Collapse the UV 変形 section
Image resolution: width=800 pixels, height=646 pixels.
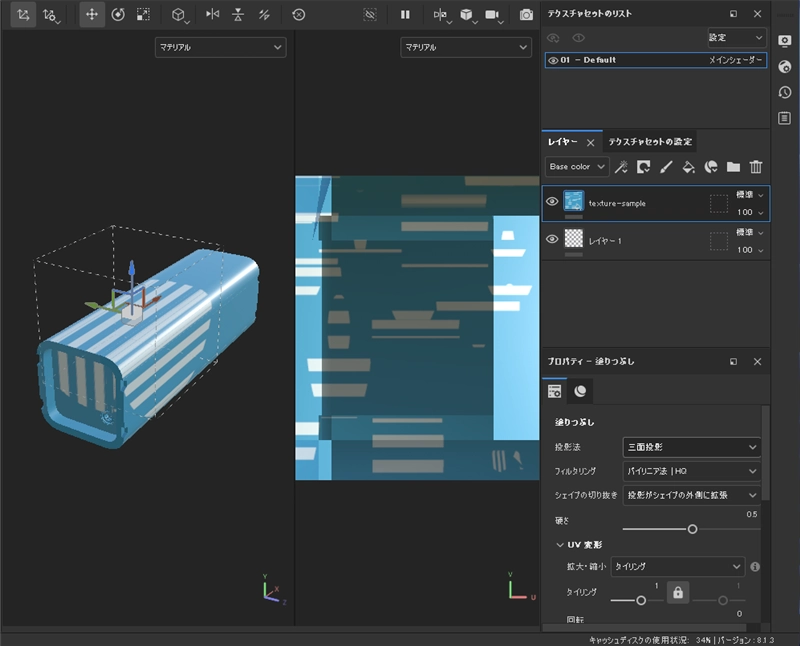pyautogui.click(x=560, y=545)
